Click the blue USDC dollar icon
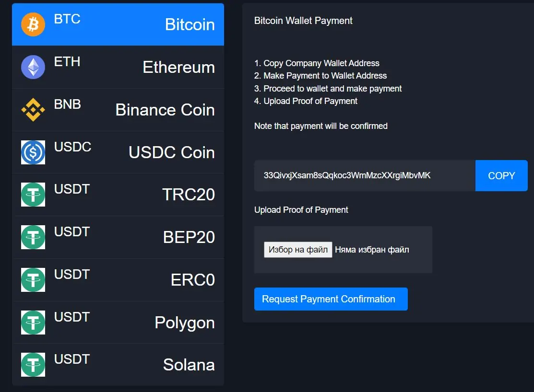The image size is (534, 392). (33, 152)
